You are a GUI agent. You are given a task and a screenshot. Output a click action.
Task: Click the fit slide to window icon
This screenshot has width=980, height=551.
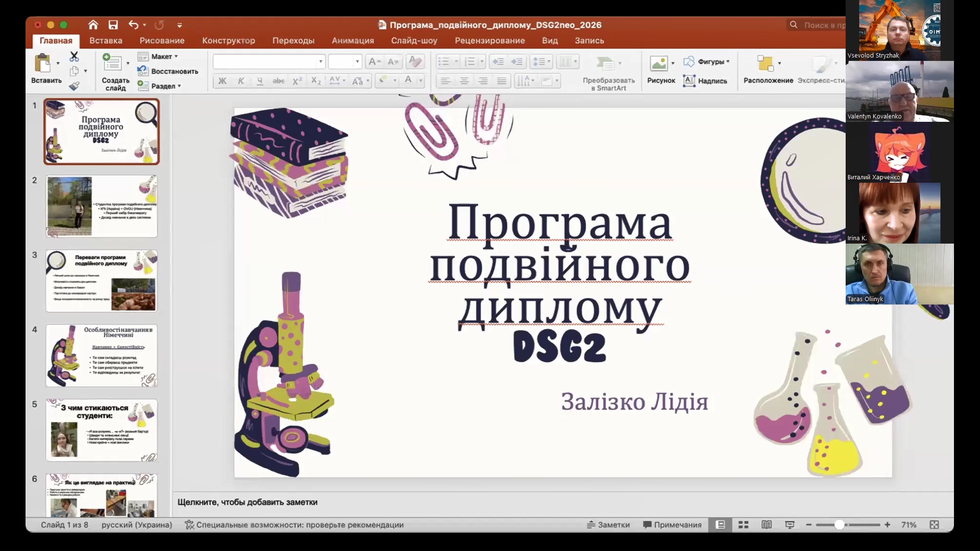[934, 524]
